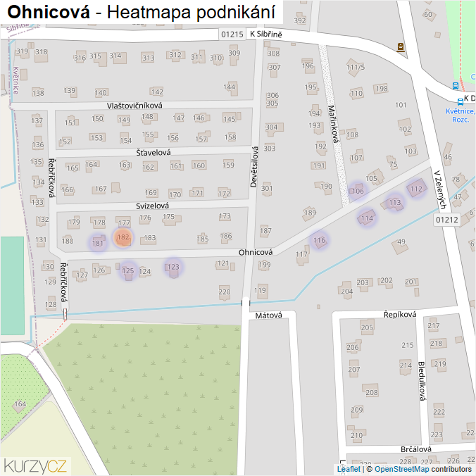Screen dimensions: 476x476
Task: Click the heat spot at house 123
Action: coord(173,267)
